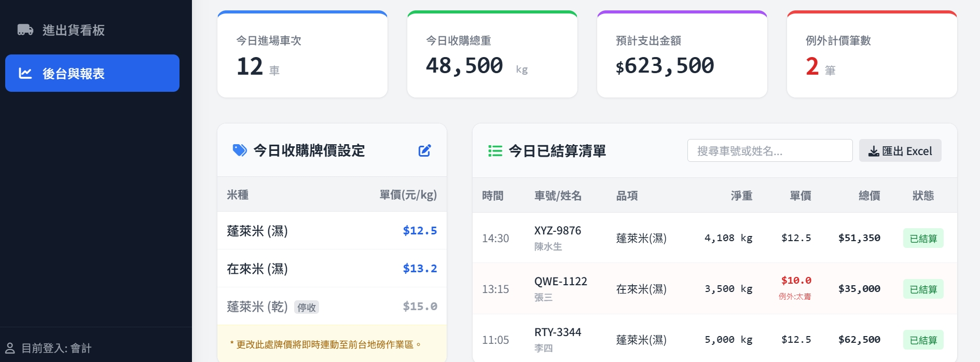Click the 例外:太青 note

pos(795,297)
